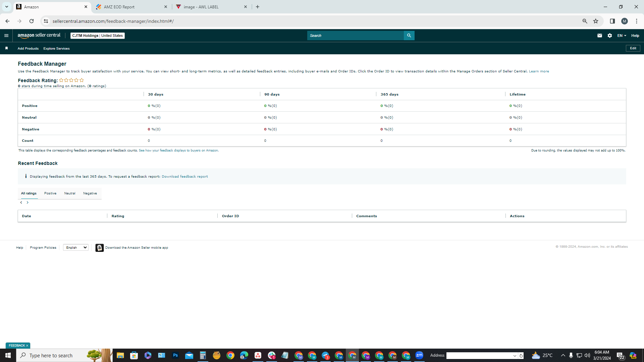Click the Lifetime column header
Viewport: 644px width, 362px height.
(518, 95)
